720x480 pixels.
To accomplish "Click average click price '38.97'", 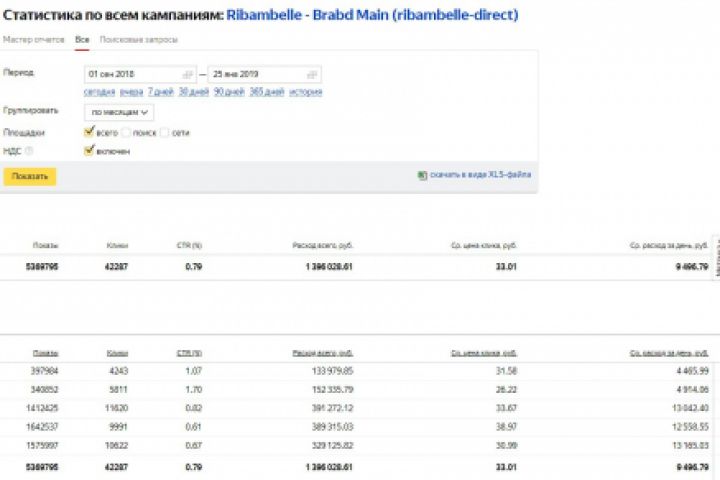I will pos(506,427).
